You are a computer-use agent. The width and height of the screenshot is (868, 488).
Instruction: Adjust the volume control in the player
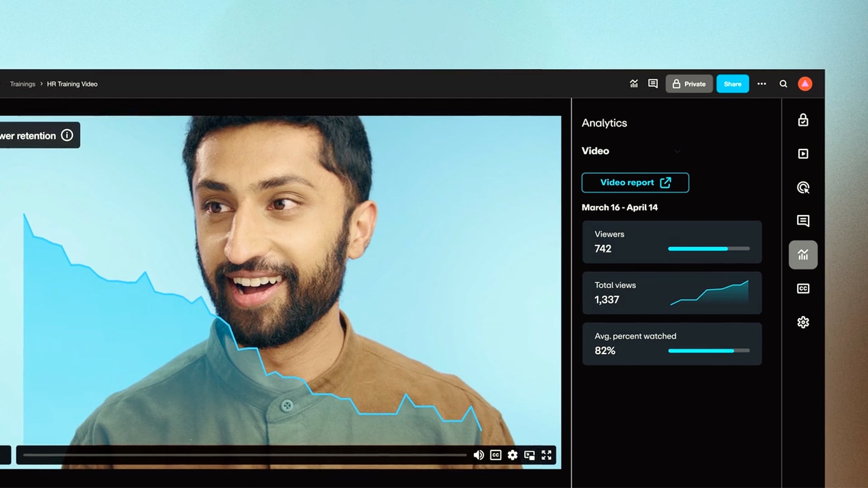[478, 455]
